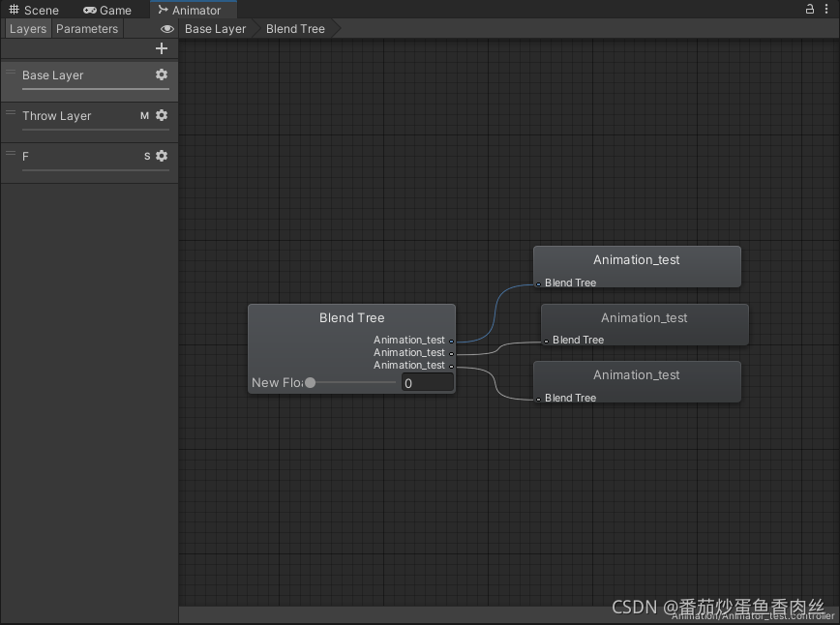
Task: Open settings gear for Throw Layer
Action: [x=162, y=115]
